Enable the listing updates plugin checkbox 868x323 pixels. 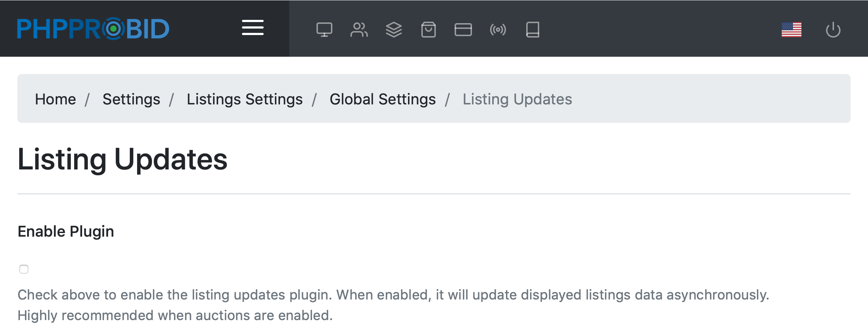[24, 269]
